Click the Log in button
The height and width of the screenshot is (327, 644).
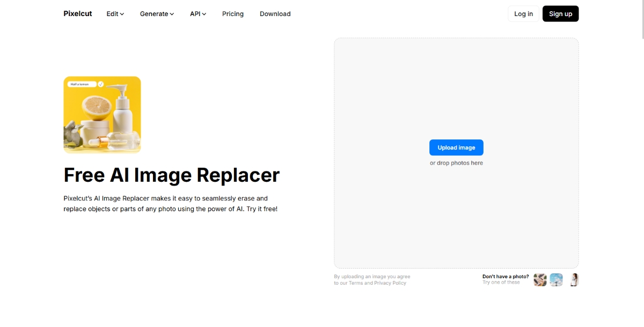point(523,14)
